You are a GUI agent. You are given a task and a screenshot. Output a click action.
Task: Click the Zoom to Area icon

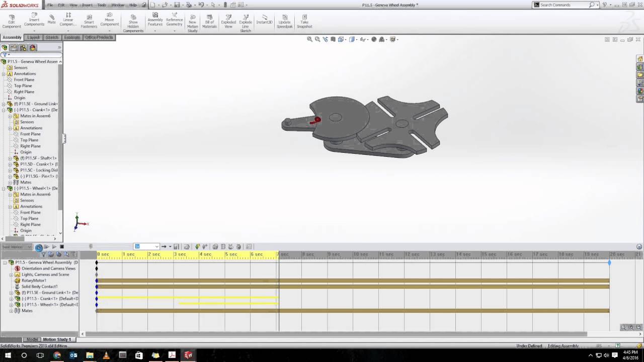pos(317,39)
